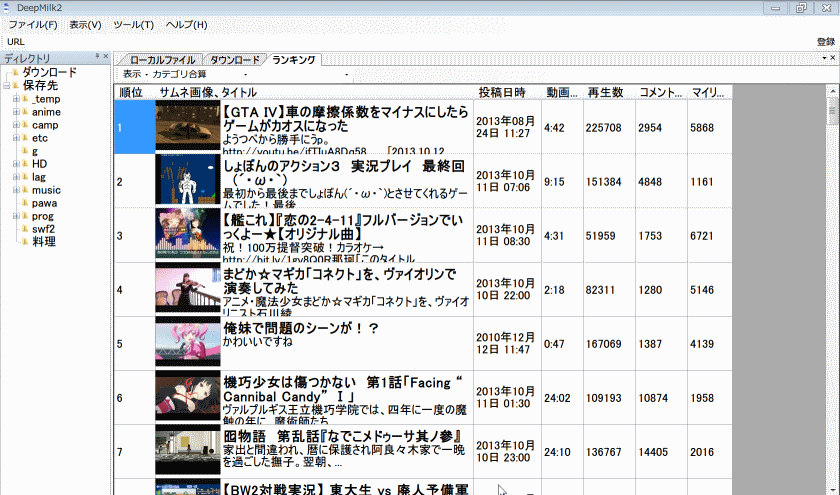The image size is (840, 495).
Task: Click the folder icon beside swf2
Action: (x=25, y=229)
